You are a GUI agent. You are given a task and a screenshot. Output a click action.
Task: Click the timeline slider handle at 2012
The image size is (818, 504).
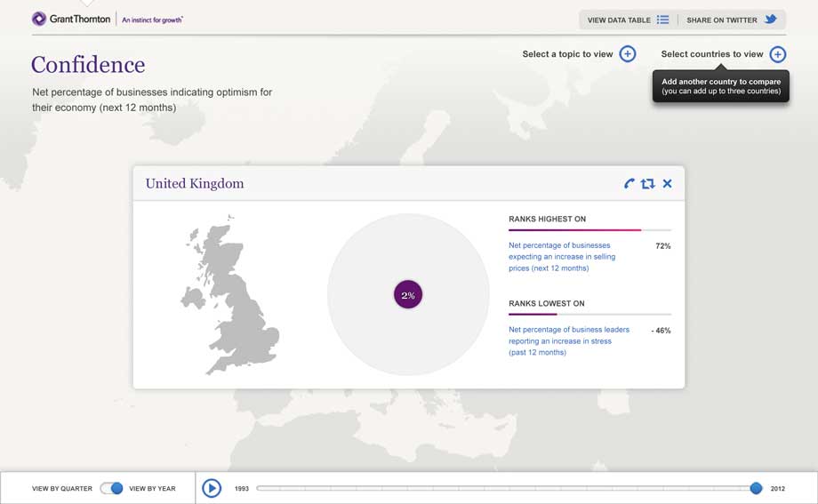click(756, 488)
